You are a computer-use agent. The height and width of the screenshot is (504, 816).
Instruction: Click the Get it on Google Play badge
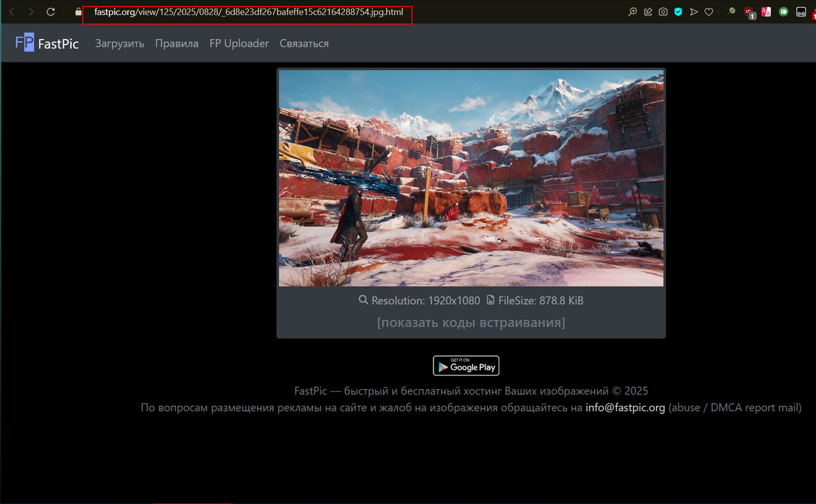pyautogui.click(x=466, y=366)
